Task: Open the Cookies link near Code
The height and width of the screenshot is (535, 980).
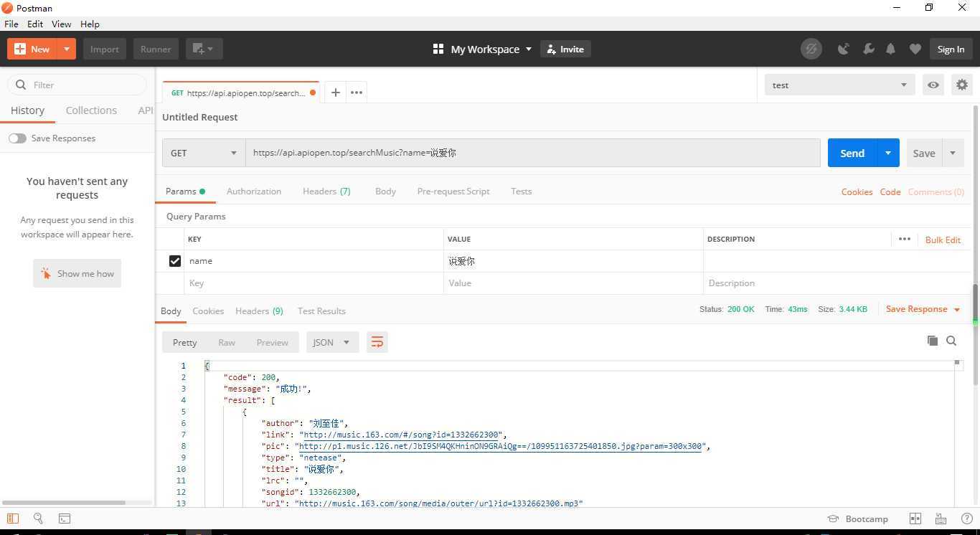Action: tap(857, 191)
